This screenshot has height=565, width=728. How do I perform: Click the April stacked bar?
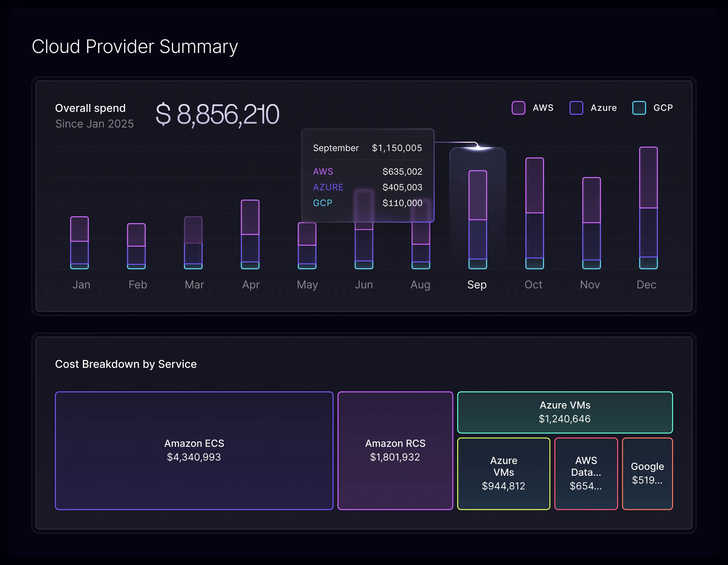coord(250,234)
